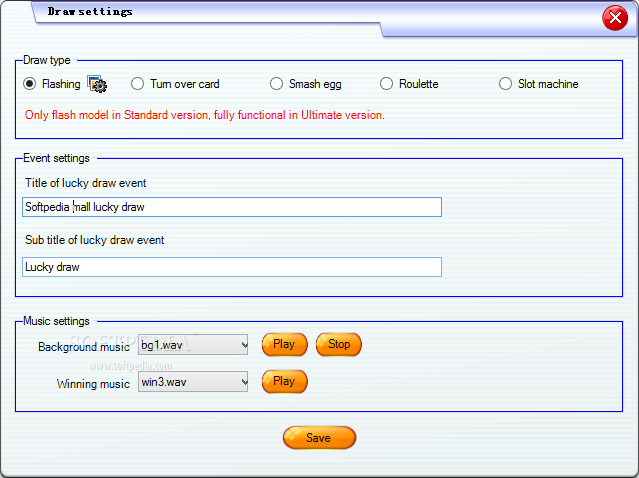Save the draw settings
This screenshot has height=478, width=639.
tap(319, 438)
